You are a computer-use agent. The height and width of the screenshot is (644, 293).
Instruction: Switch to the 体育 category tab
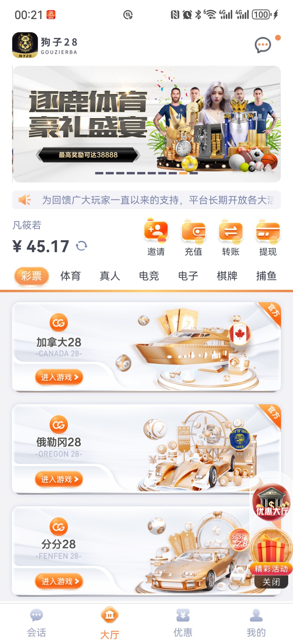(x=70, y=276)
